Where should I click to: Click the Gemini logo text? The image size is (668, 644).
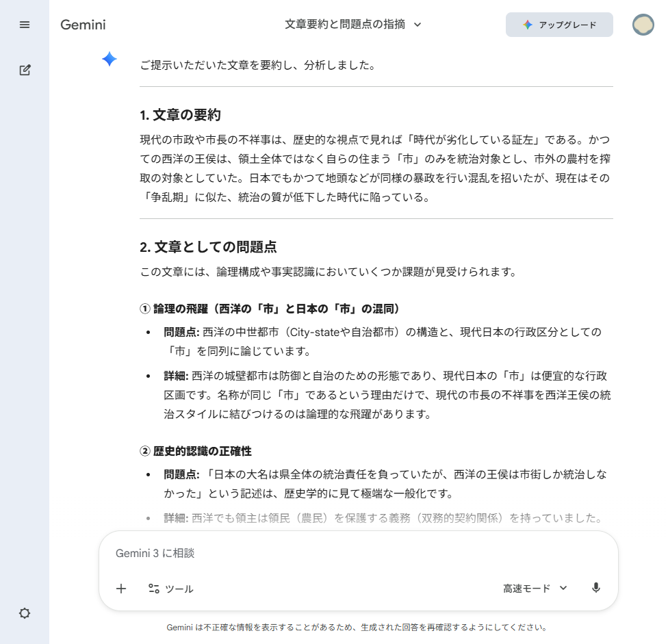point(83,25)
